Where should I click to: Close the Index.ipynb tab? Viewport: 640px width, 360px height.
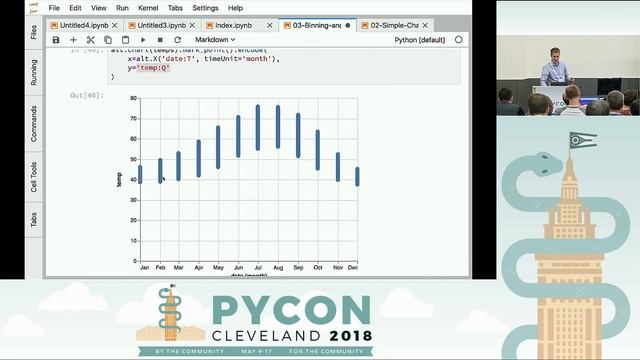click(270, 25)
